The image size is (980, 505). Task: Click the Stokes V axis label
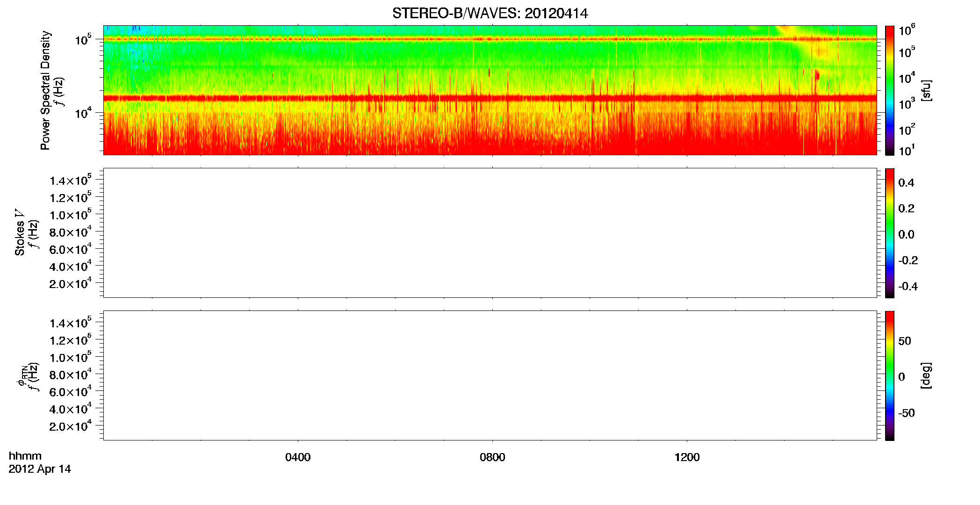pyautogui.click(x=20, y=232)
